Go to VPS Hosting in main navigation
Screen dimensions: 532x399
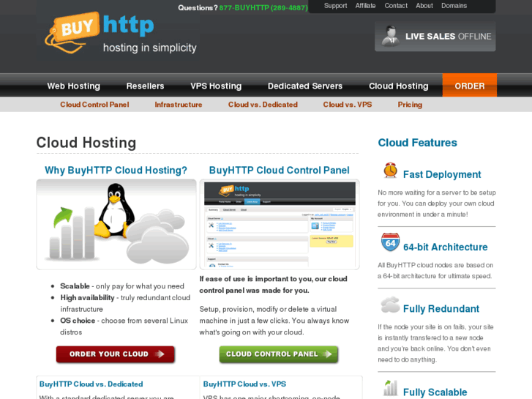click(x=216, y=86)
